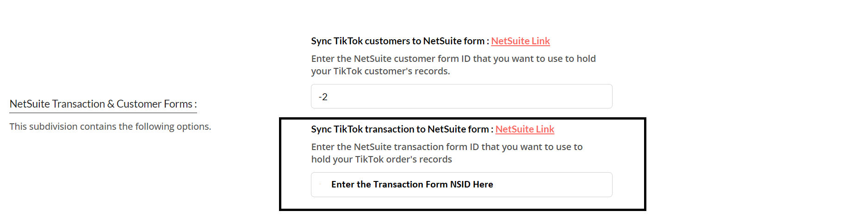This screenshot has width=868, height=223.
Task: Open the NetSuite Link for TikTok customers form
Action: click(x=520, y=41)
